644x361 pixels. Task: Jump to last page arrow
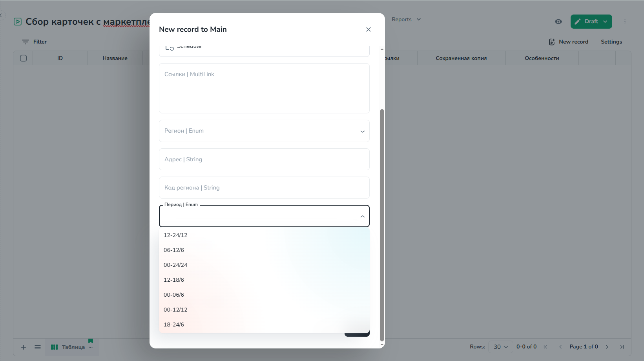pyautogui.click(x=622, y=347)
